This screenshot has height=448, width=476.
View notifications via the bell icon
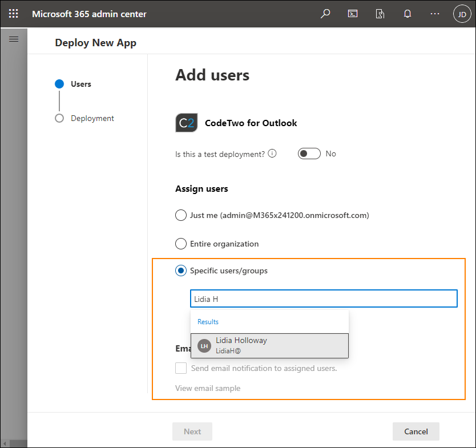[407, 13]
